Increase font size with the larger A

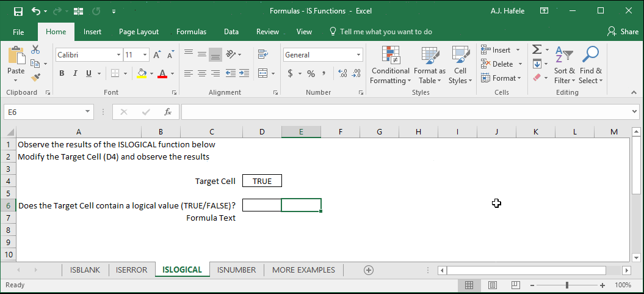click(157, 54)
